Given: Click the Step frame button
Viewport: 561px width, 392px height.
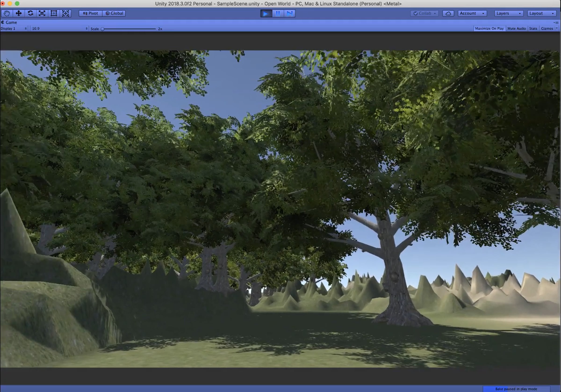Looking at the screenshot, I should (290, 13).
